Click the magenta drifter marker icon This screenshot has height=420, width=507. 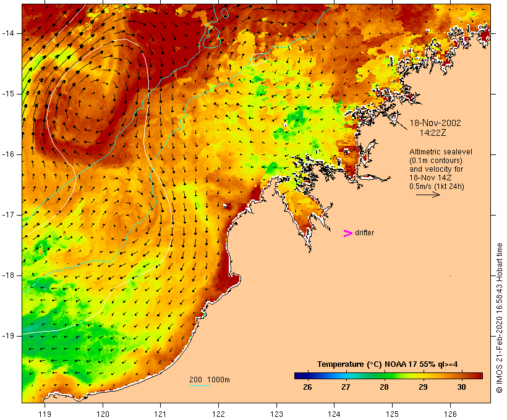point(348,233)
